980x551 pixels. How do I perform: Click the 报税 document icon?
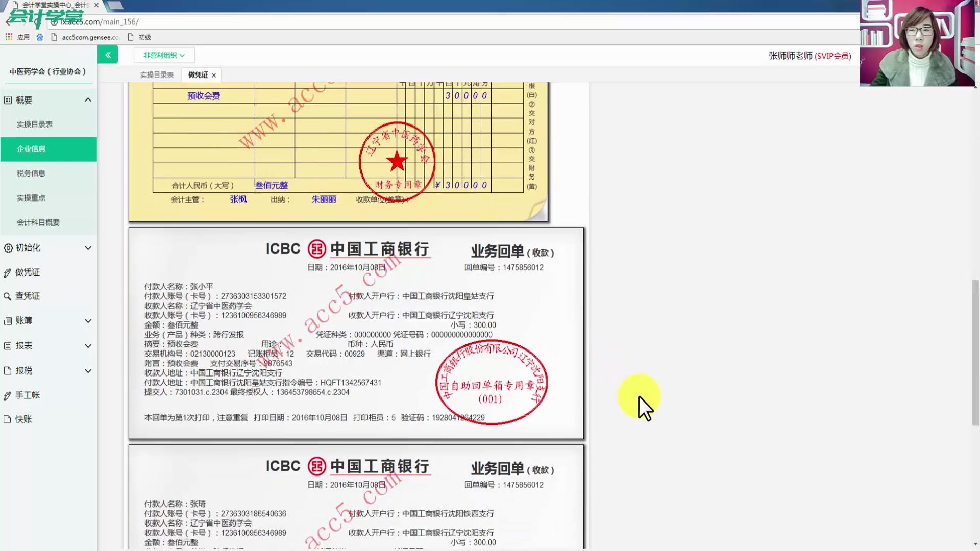(8, 371)
